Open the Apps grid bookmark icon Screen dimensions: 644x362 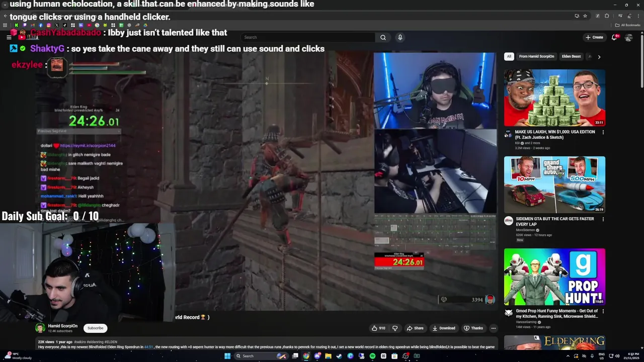click(5, 25)
